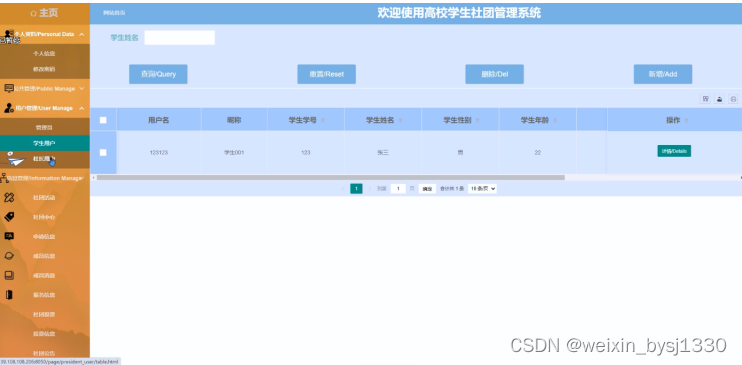Click the chat bubble icon in sidebar

click(x=9, y=236)
